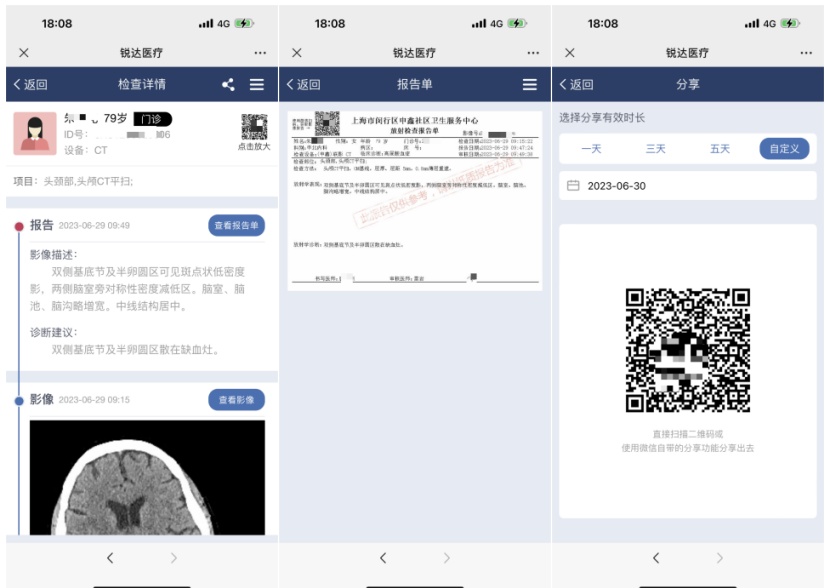The image size is (825, 588).
Task: Open the brain CT image preview
Action: click(x=147, y=478)
